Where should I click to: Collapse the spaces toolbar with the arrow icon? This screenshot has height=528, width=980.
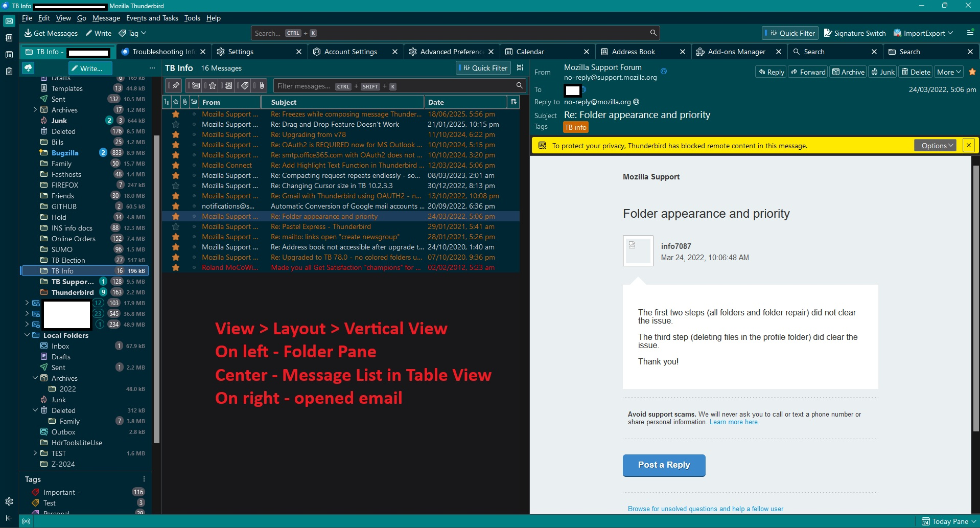tap(9, 518)
